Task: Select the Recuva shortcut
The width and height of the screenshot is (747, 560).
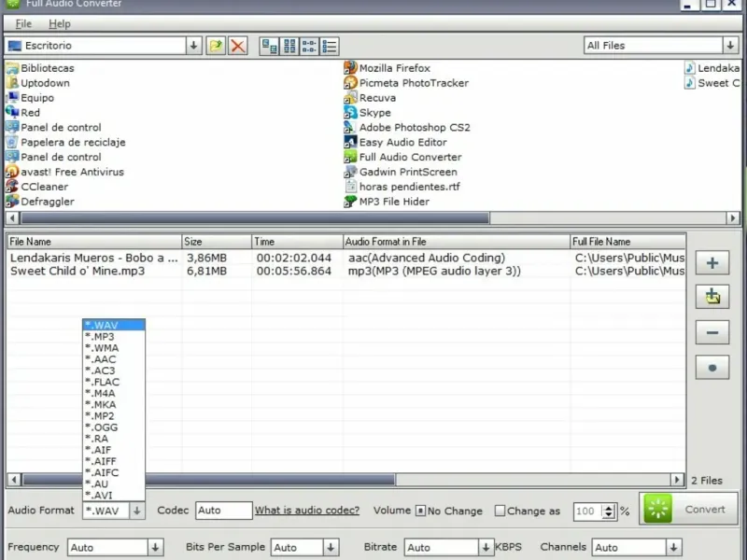Action: [370, 98]
